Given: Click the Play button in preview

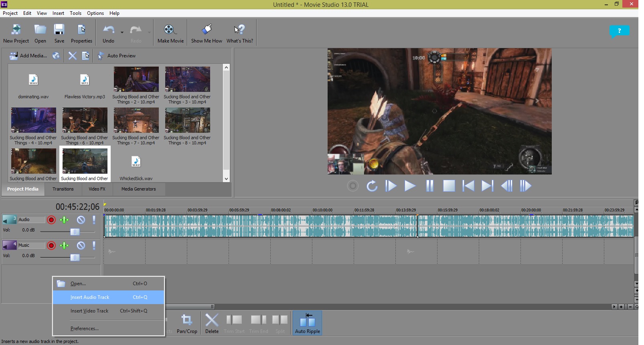Looking at the screenshot, I should 410,186.
